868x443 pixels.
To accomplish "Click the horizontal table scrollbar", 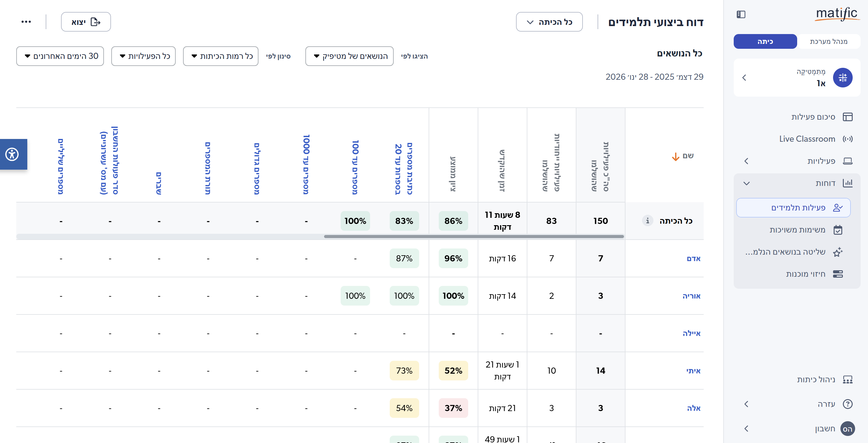I will click(x=473, y=237).
